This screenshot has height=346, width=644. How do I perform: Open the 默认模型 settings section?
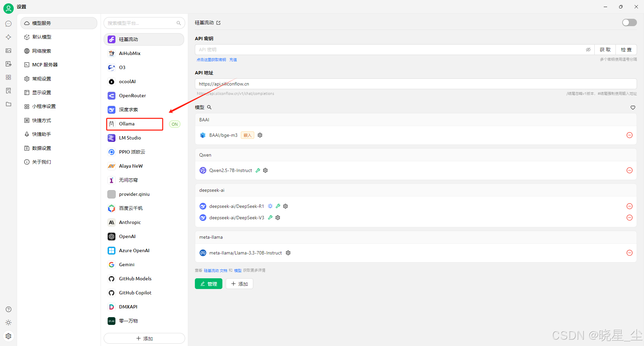point(59,37)
